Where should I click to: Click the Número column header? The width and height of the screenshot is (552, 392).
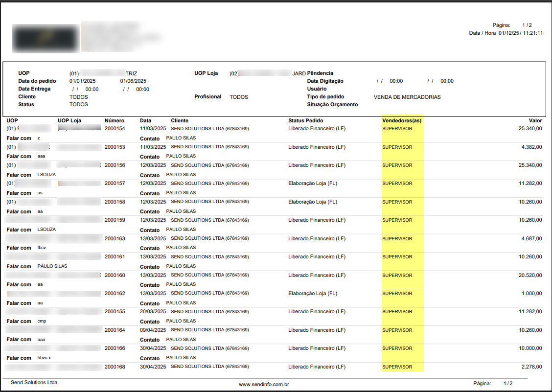point(115,120)
